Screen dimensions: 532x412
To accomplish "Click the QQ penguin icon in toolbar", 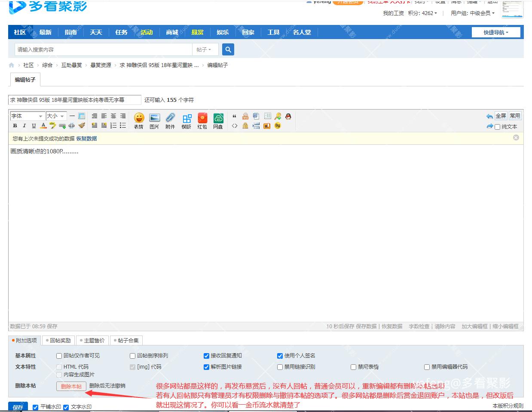I will point(288,116).
